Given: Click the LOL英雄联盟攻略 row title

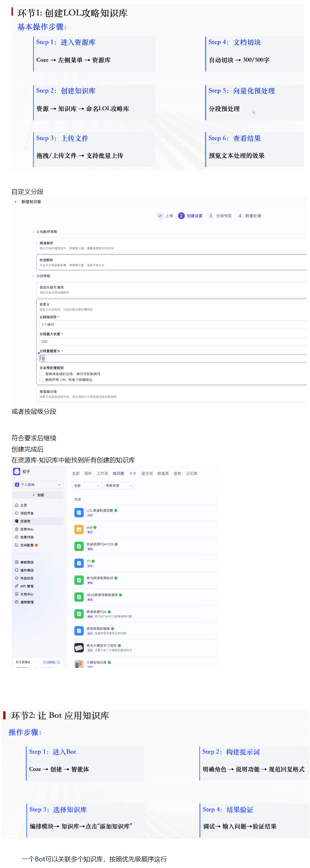Looking at the screenshot, I should (100, 510).
